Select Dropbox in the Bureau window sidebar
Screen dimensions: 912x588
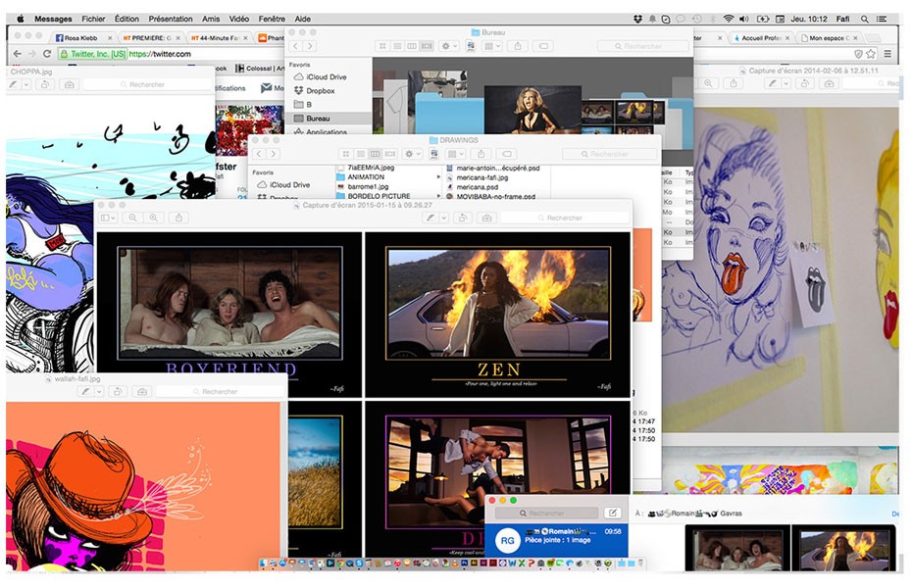[320, 91]
